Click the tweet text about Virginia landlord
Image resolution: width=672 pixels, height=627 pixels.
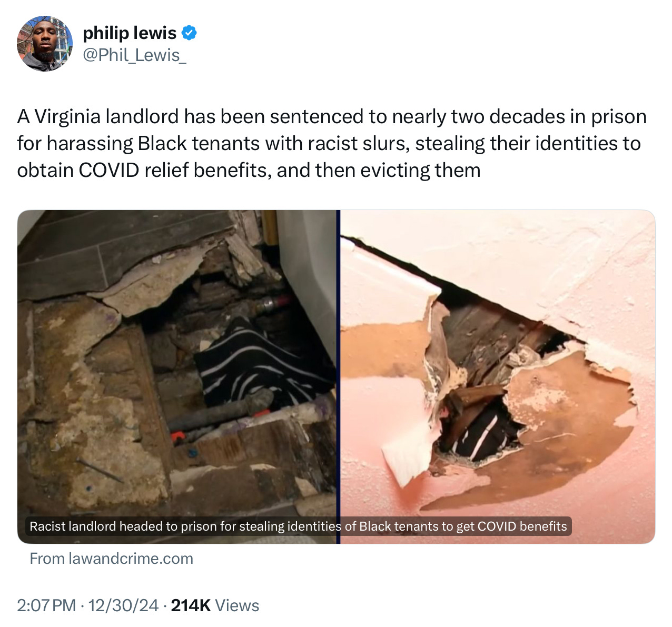coord(332,143)
